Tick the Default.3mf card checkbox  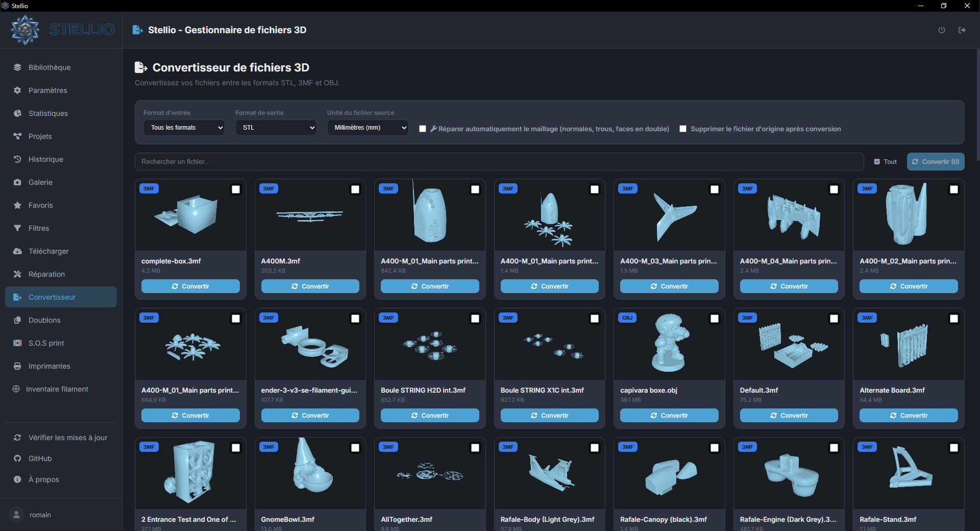pos(834,319)
